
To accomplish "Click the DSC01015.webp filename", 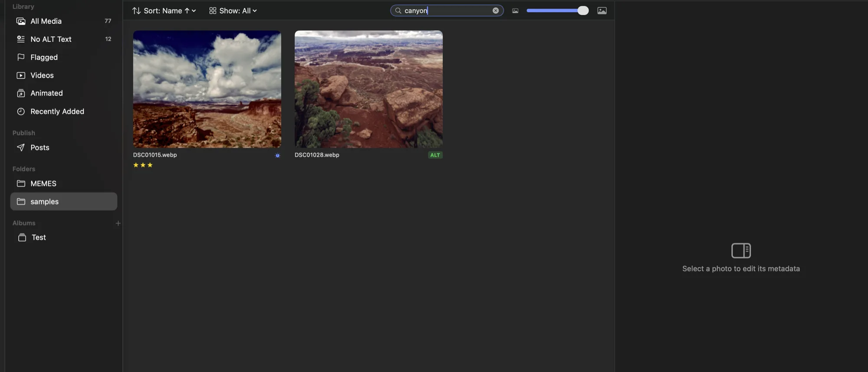I will (x=155, y=155).
